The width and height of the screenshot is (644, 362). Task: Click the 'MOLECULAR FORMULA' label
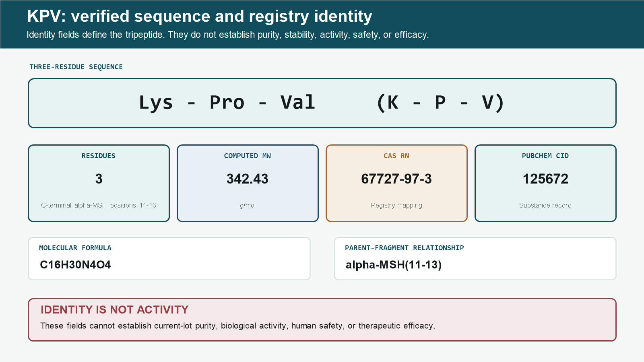[75, 248]
